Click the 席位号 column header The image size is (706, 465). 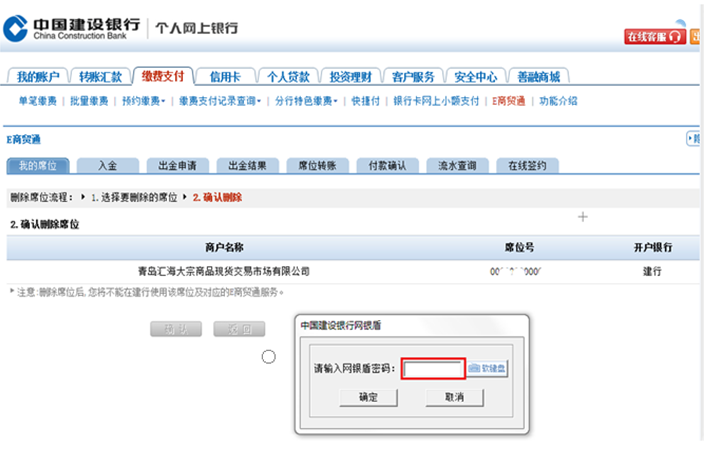pos(519,247)
